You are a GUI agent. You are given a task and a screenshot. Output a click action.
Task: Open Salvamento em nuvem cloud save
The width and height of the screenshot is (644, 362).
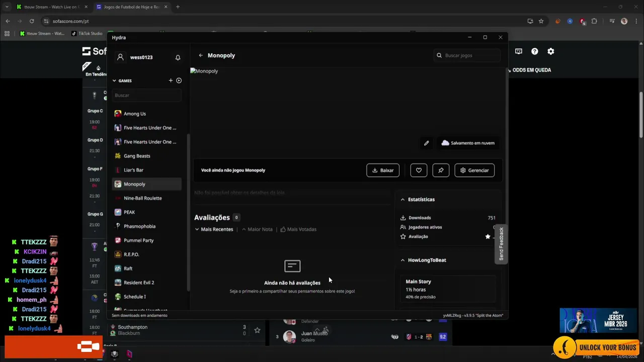468,143
